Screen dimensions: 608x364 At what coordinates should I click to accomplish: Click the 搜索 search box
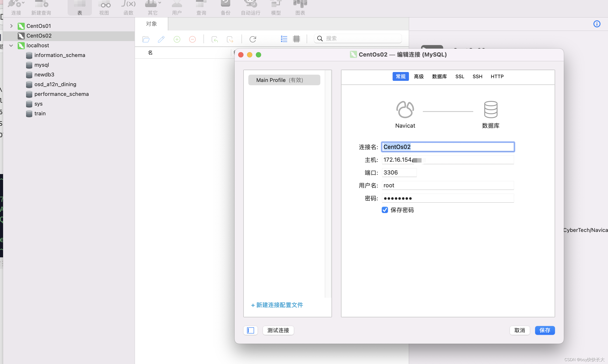(x=358, y=38)
